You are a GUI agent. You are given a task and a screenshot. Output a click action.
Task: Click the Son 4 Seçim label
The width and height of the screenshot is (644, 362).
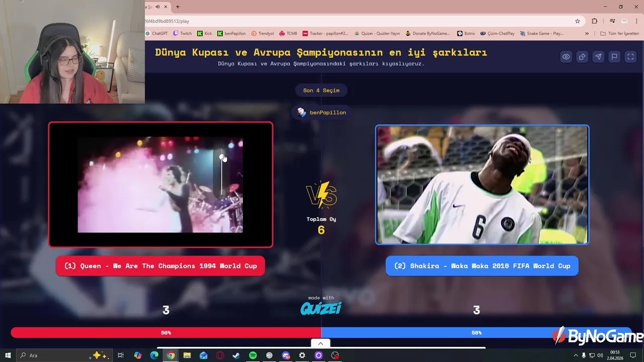(x=321, y=90)
